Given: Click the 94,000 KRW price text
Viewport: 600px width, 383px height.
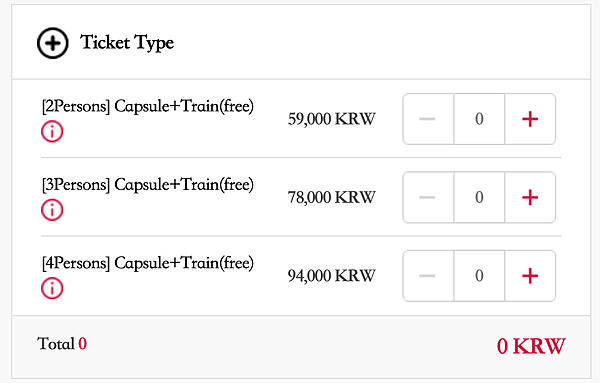Looking at the screenshot, I should [x=331, y=276].
